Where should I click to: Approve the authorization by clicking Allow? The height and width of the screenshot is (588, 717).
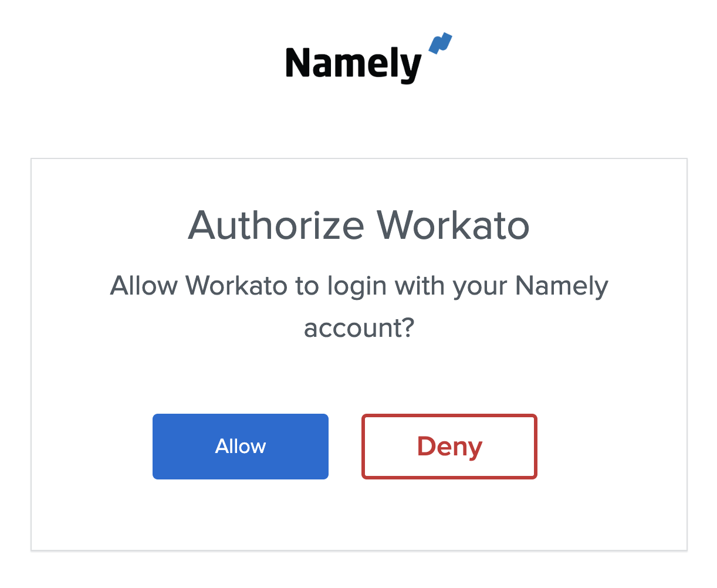click(240, 446)
